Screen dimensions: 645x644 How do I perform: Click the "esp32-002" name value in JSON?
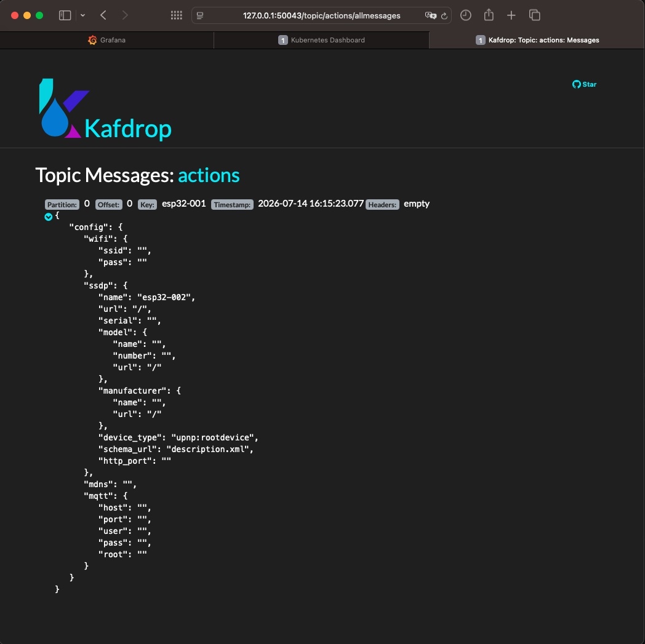pos(166,297)
